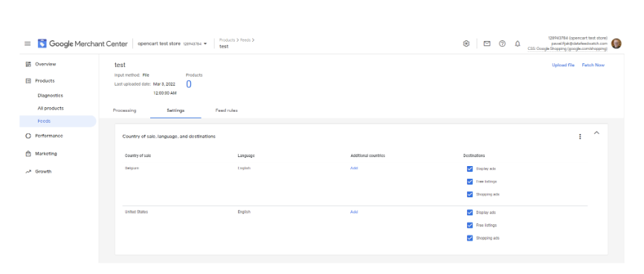The image size is (644, 274).
Task: Open Products in the sidebar
Action: (x=45, y=81)
